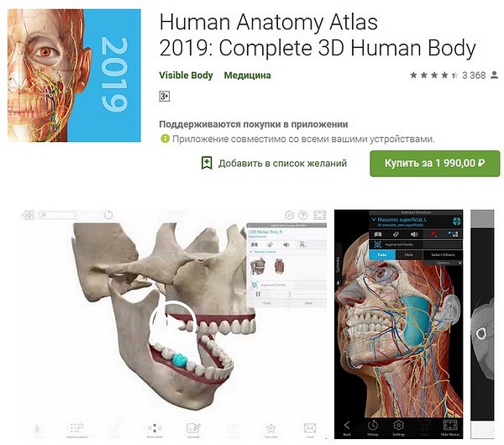This screenshot has width=504, height=445.
Task: Expand the Options dropdown chevron
Action: click(459, 263)
